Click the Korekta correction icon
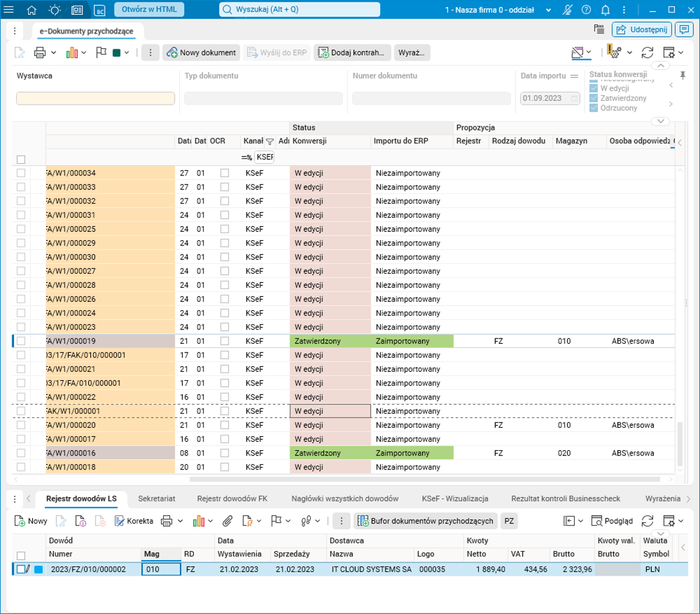 (x=119, y=520)
